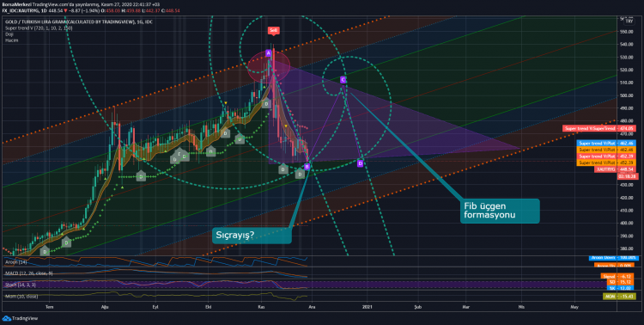Click the red down arrow beside 448.54
The image size is (644, 325).
pos(65,10)
